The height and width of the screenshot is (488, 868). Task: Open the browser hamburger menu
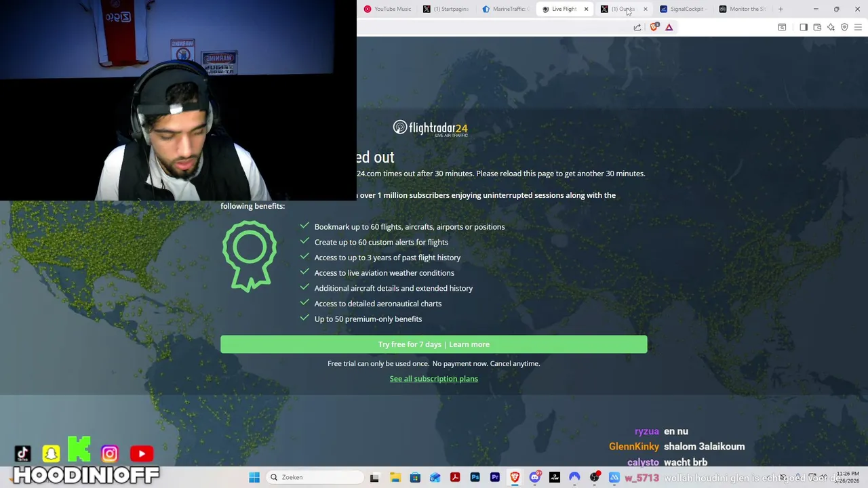tap(858, 27)
